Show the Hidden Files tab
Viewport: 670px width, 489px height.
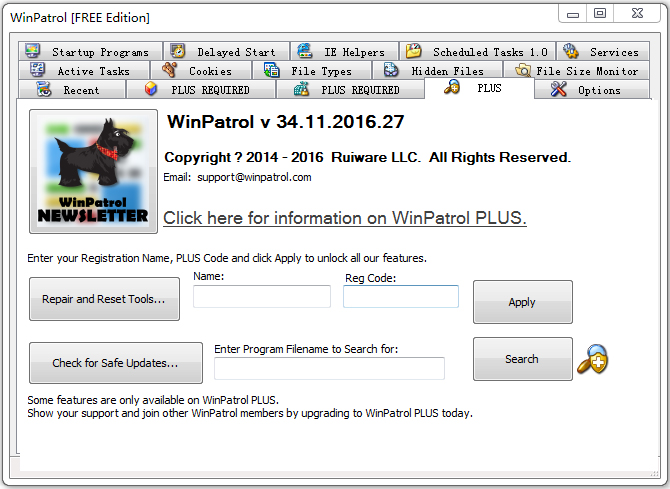click(438, 70)
